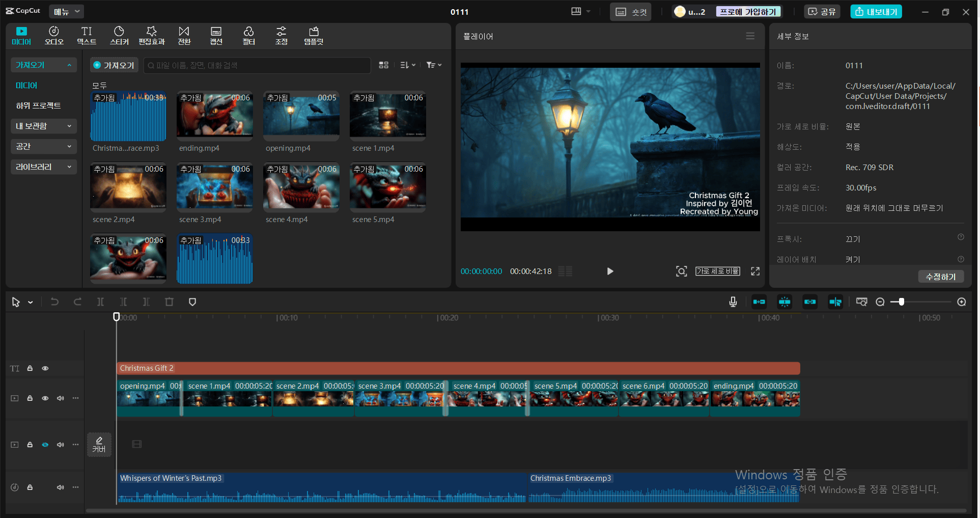This screenshot has width=980, height=518.
Task: Click the 수정하기 edit button in details
Action: coord(940,277)
